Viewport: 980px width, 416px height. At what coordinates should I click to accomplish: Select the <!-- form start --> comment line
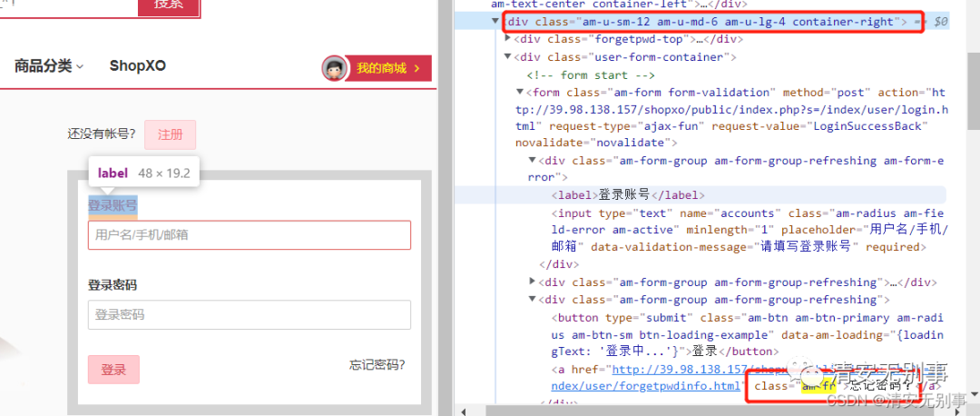(591, 75)
